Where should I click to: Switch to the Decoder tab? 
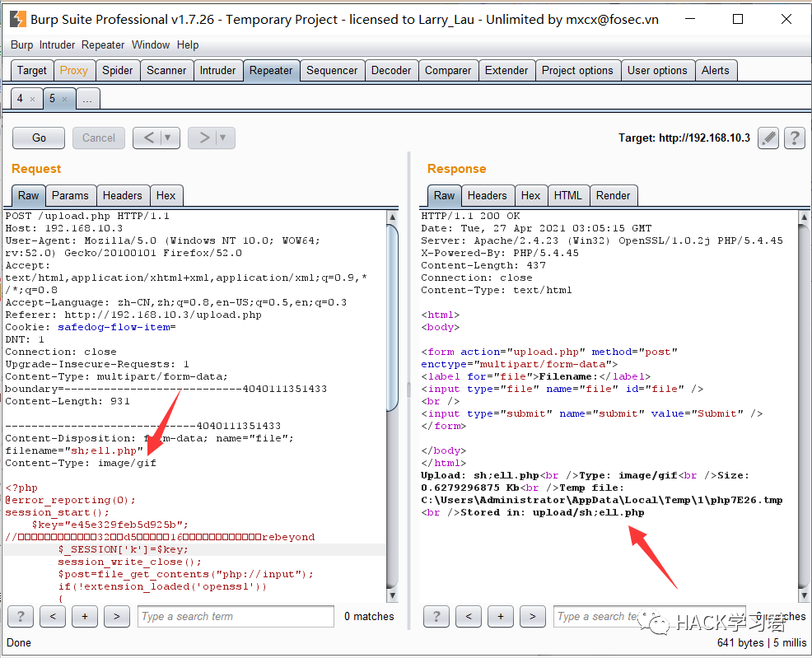[391, 70]
